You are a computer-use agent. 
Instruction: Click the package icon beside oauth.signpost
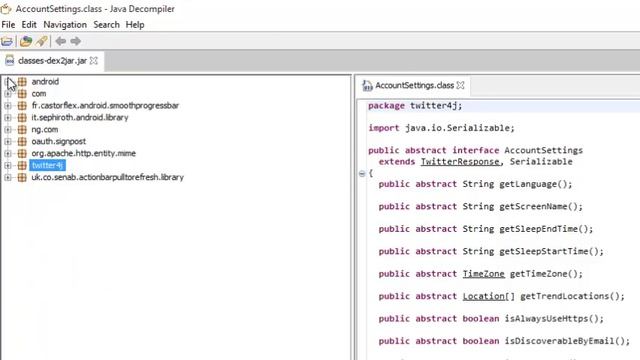click(22, 142)
